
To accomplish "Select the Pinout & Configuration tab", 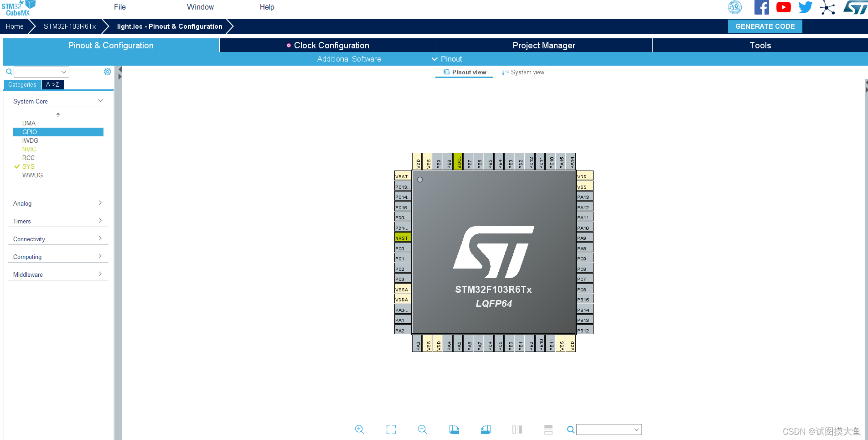I will 111,45.
